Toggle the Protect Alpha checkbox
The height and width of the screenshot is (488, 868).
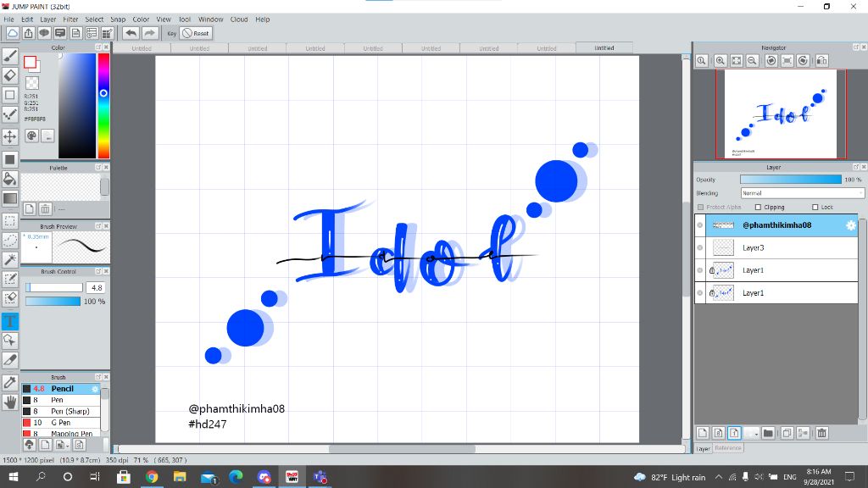[700, 207]
